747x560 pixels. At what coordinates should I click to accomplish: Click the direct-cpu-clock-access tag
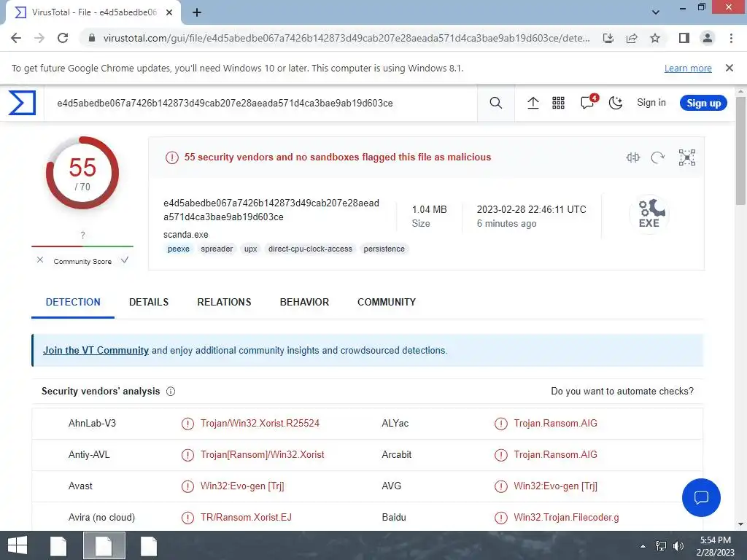[310, 249]
